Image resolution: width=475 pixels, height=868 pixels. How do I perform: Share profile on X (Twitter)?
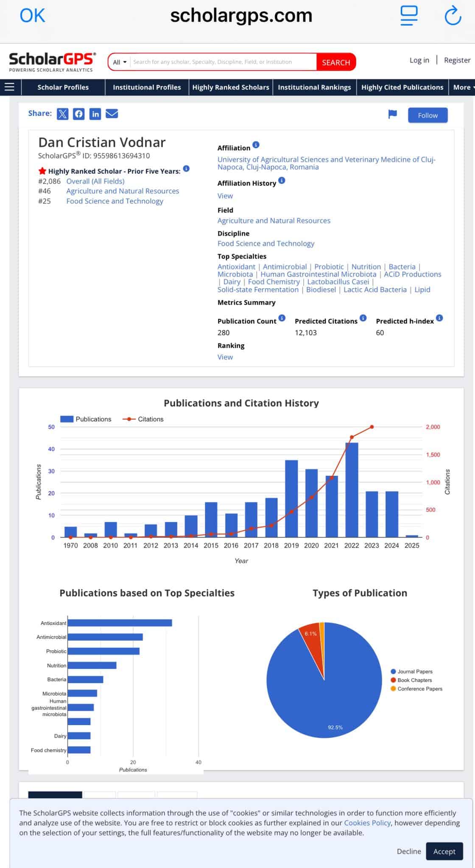[x=62, y=114]
